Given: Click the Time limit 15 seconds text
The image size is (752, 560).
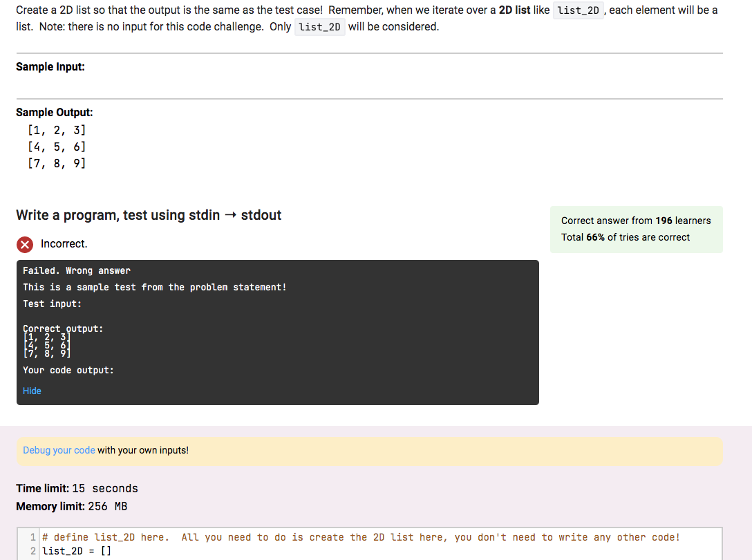Looking at the screenshot, I should coord(76,488).
